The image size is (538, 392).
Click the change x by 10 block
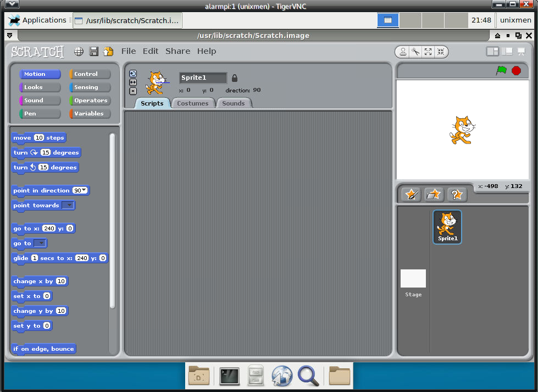click(x=40, y=281)
